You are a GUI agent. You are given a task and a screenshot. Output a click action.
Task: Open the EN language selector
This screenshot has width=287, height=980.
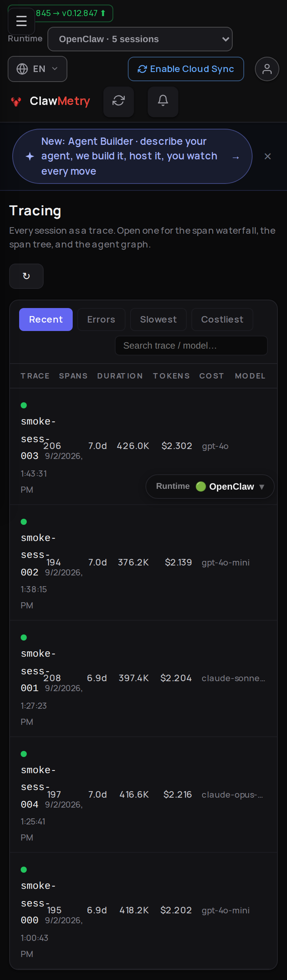coord(38,69)
